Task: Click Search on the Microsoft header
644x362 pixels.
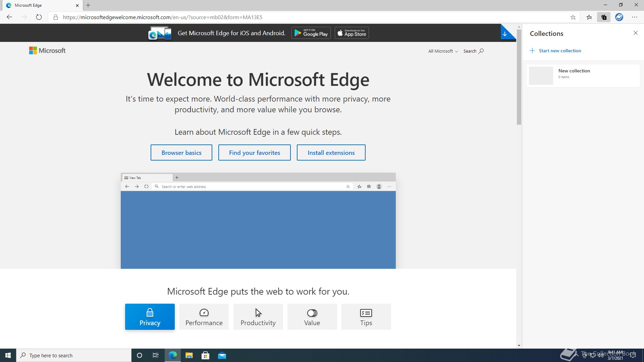Action: (473, 51)
